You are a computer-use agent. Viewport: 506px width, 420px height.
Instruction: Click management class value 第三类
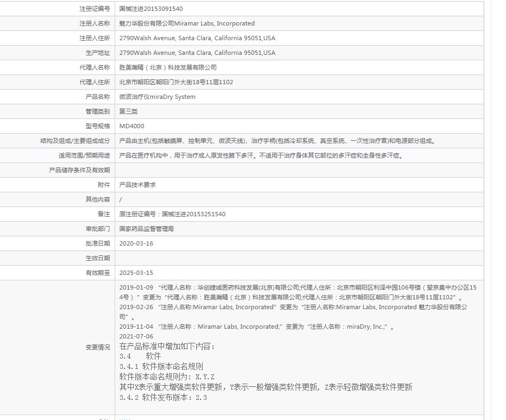[128, 111]
